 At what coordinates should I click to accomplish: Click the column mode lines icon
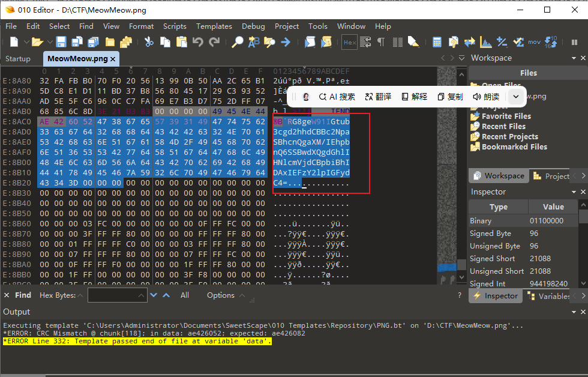(397, 42)
